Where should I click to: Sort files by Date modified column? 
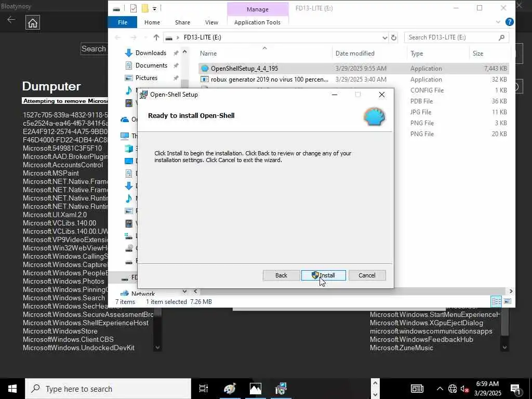[x=355, y=54]
